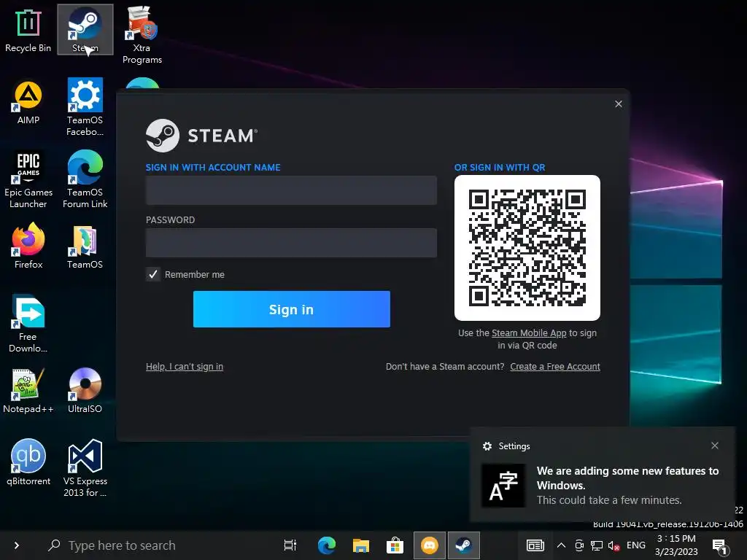Launch the Epic Games Launcher icon
747x560 pixels.
click(x=28, y=180)
